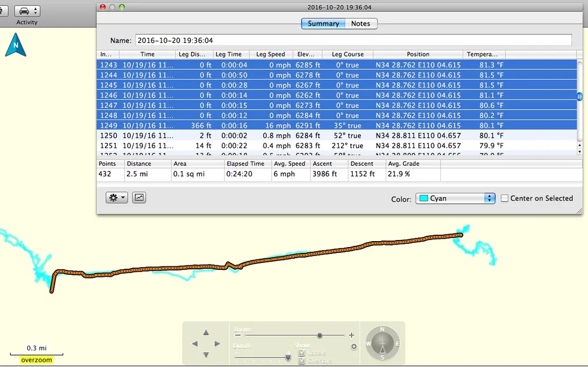Click the blue north arrow icon
Image resolution: width=588 pixels, height=367 pixels.
[15, 45]
